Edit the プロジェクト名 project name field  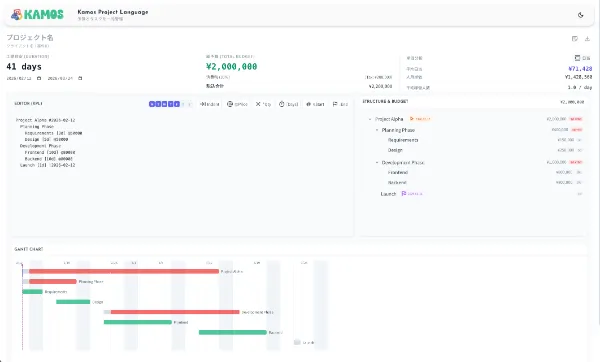30,37
